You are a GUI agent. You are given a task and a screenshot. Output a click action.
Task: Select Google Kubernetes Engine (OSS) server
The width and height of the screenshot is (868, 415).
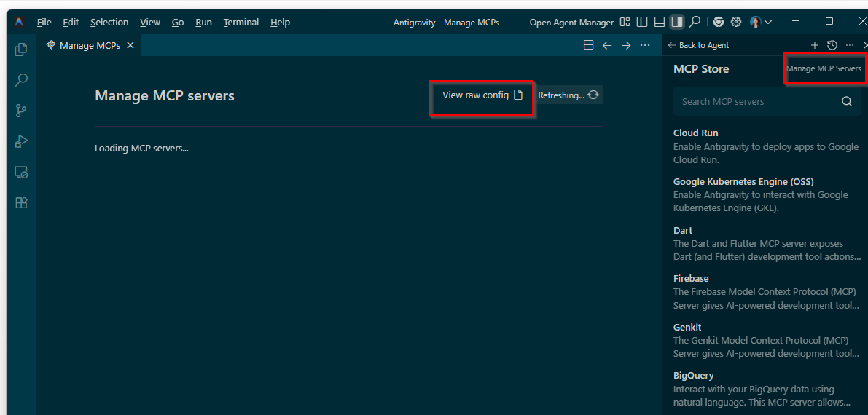pyautogui.click(x=767, y=195)
